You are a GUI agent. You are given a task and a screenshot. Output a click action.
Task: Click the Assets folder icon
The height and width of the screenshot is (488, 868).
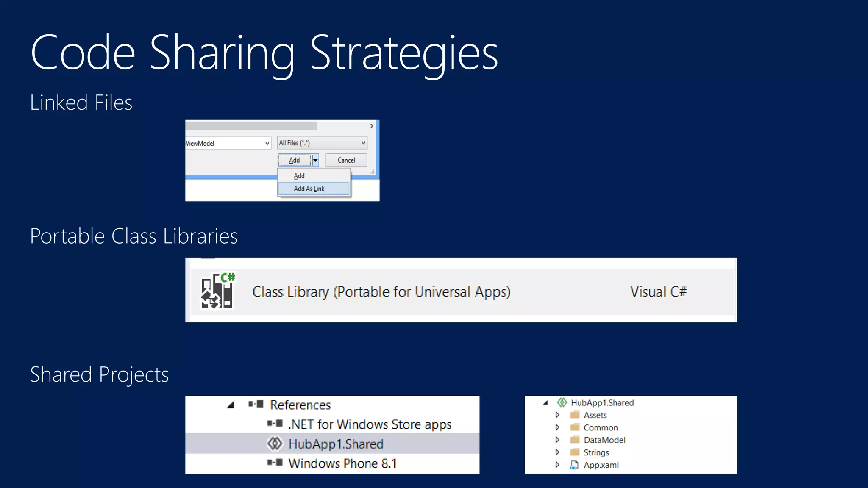tap(575, 415)
